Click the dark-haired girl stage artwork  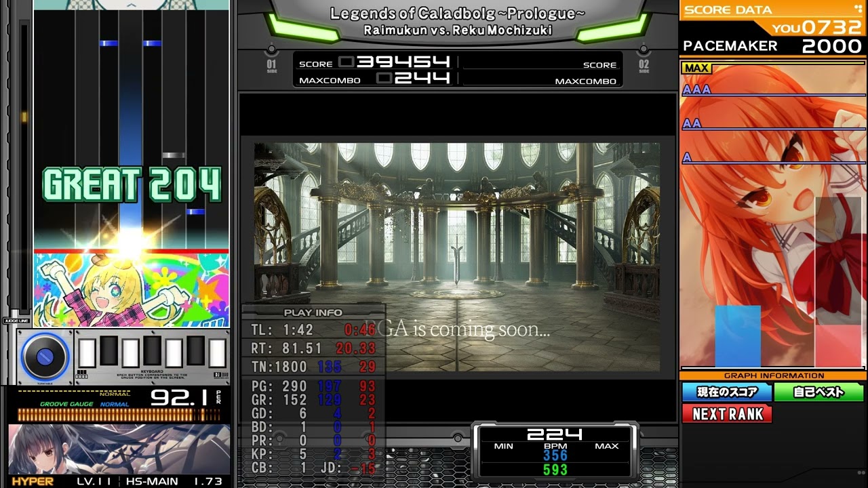(x=119, y=449)
